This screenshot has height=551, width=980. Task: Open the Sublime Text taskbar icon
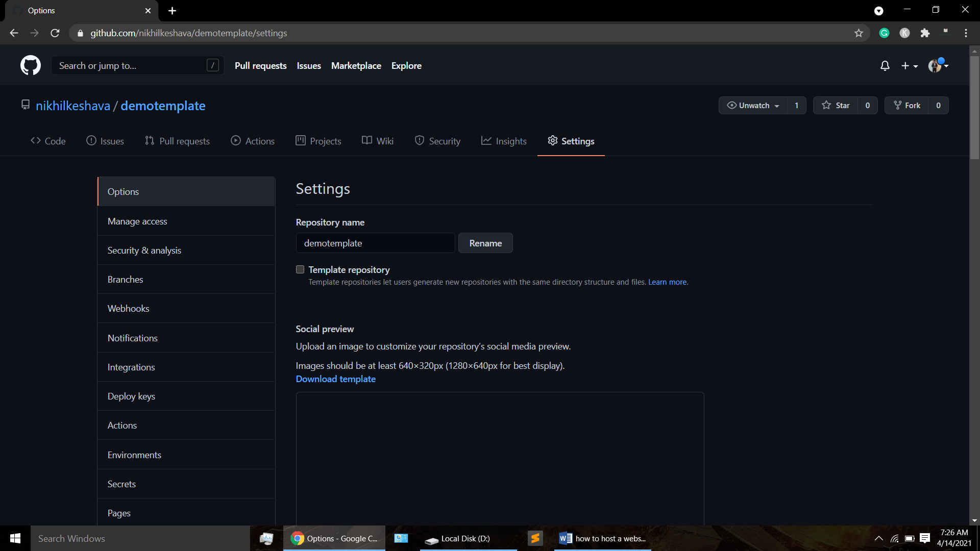[x=535, y=538]
